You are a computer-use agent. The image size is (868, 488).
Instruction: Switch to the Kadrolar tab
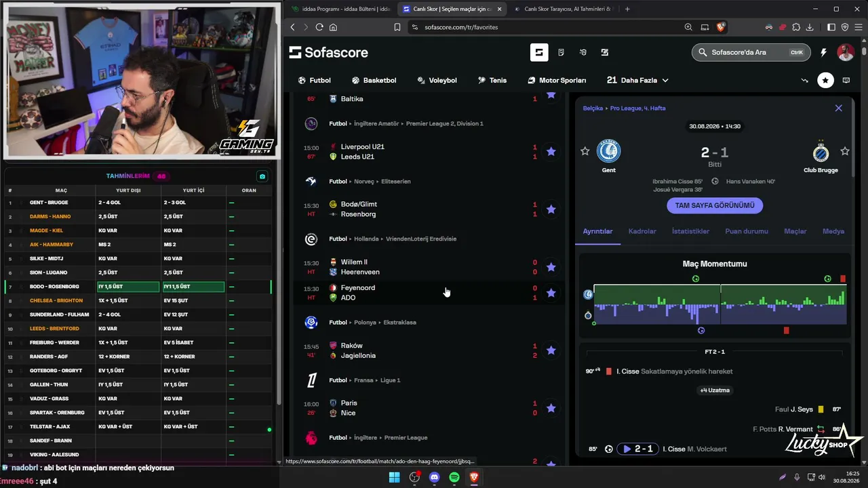click(x=642, y=231)
